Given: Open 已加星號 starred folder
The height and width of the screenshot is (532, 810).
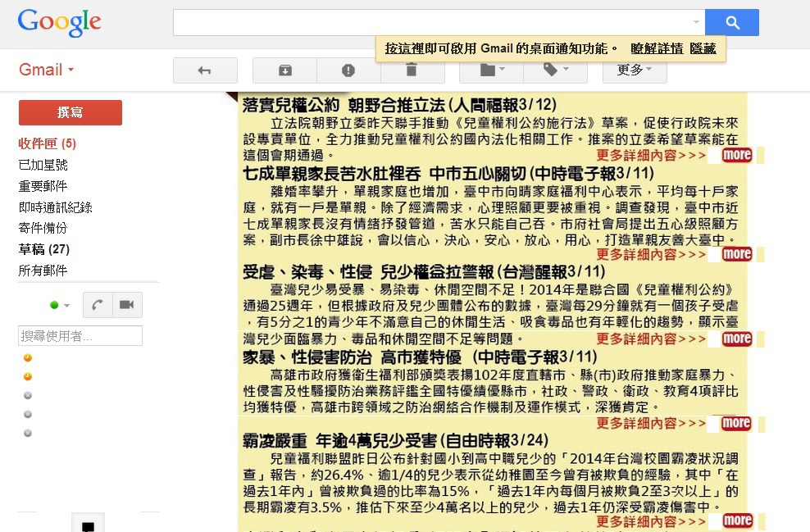Looking at the screenshot, I should coord(43,165).
